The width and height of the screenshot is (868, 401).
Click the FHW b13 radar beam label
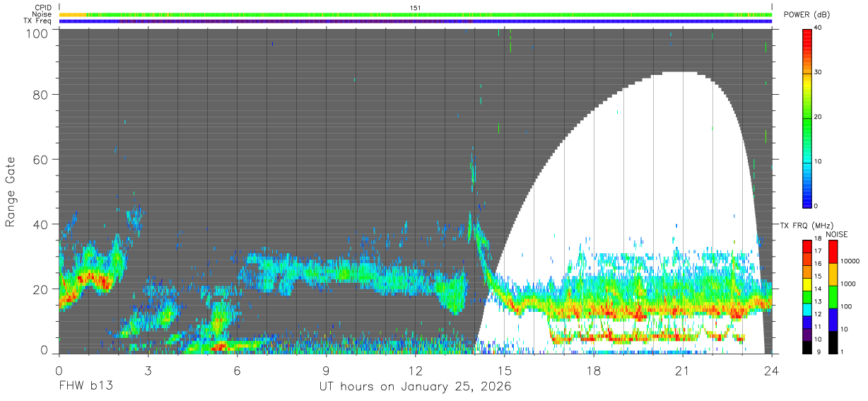point(86,387)
